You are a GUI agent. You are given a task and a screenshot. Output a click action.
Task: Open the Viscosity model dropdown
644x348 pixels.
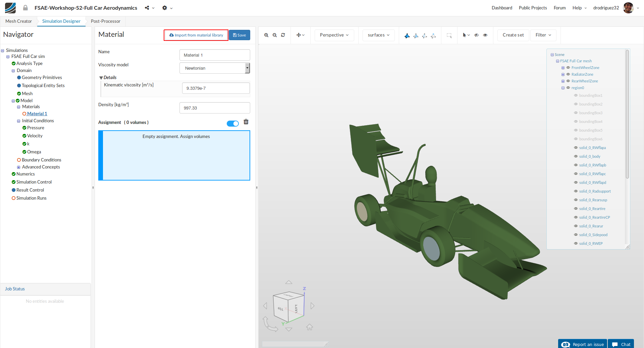[215, 68]
